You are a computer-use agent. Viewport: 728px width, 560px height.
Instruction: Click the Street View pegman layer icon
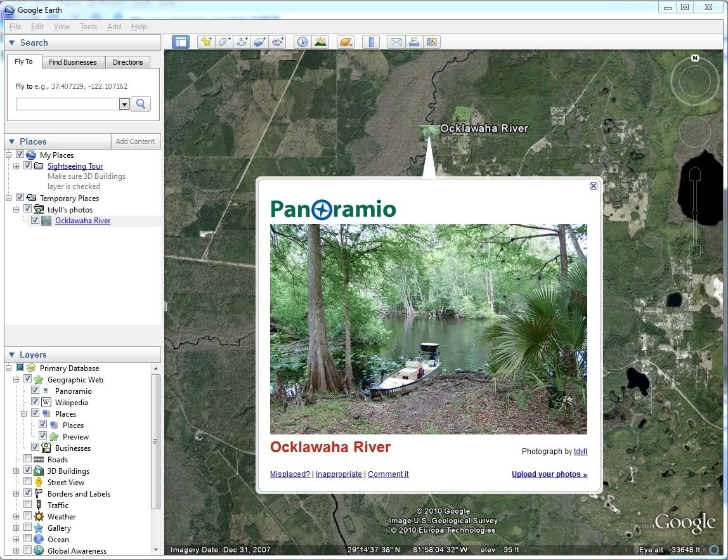coord(39,482)
